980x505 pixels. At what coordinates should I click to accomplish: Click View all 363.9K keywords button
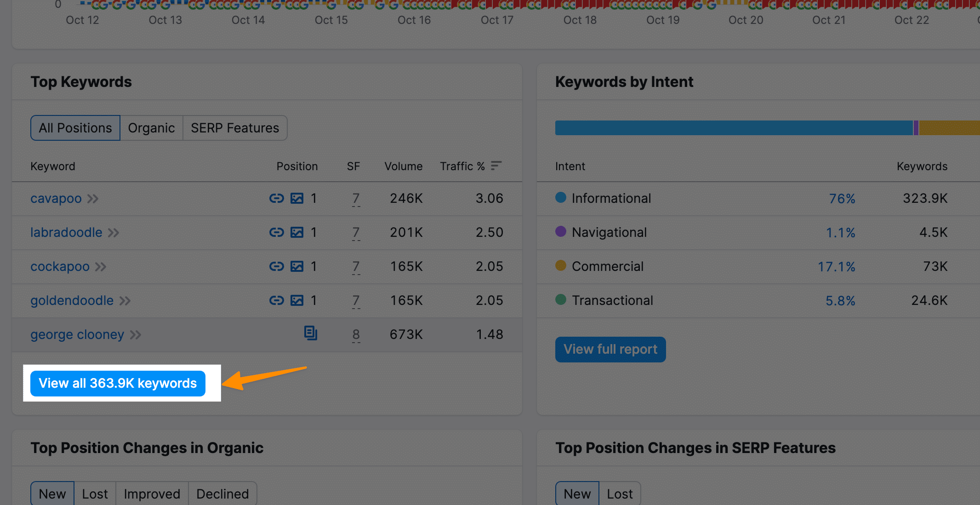[118, 382]
